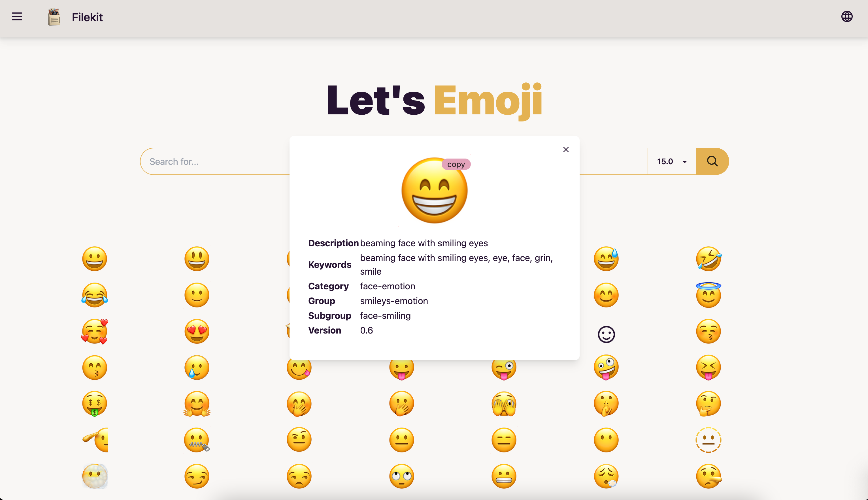Click the lying face long-nose emoji
868x500 pixels.
tap(708, 476)
